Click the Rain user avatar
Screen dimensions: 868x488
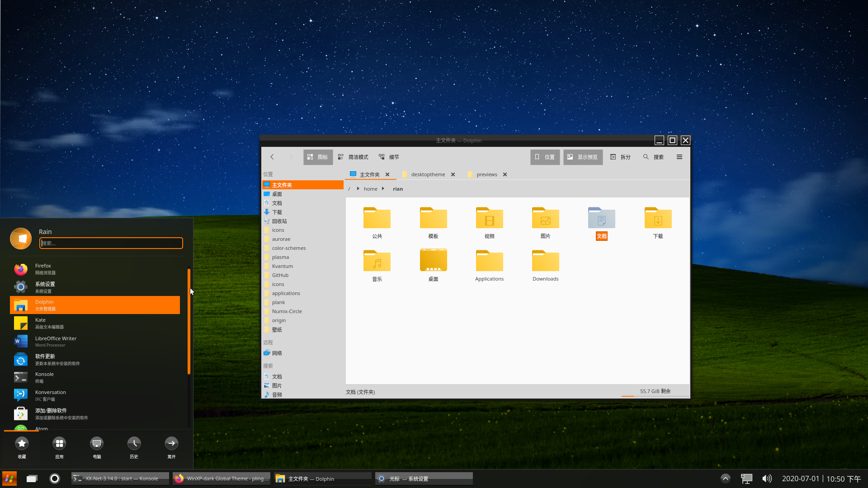click(x=21, y=238)
